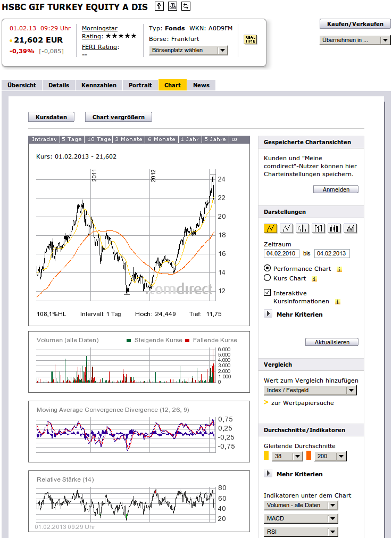Click the text 'WKN: A0D9FM'
Image resolution: width=392 pixels, height=538 pixels.
point(211,29)
